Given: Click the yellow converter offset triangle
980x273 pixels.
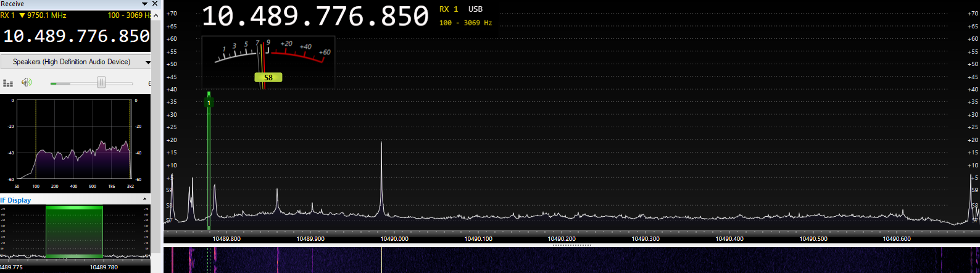Looking at the screenshot, I should tap(23, 15).
